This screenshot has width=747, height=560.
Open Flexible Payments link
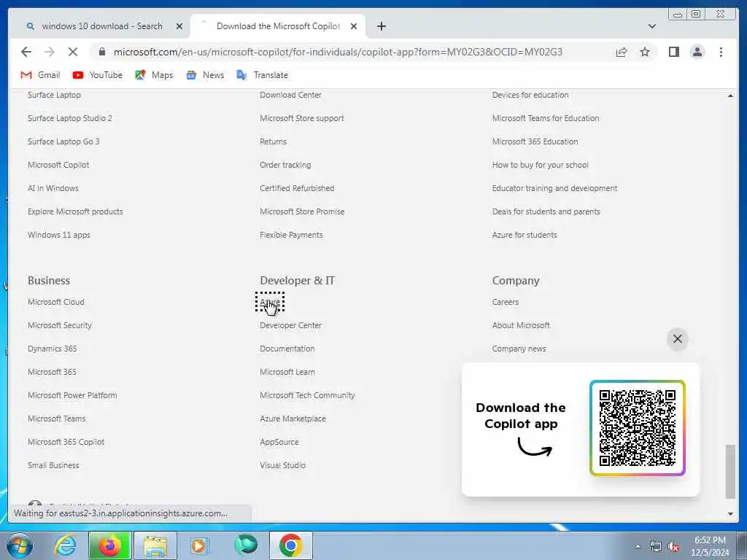291,235
